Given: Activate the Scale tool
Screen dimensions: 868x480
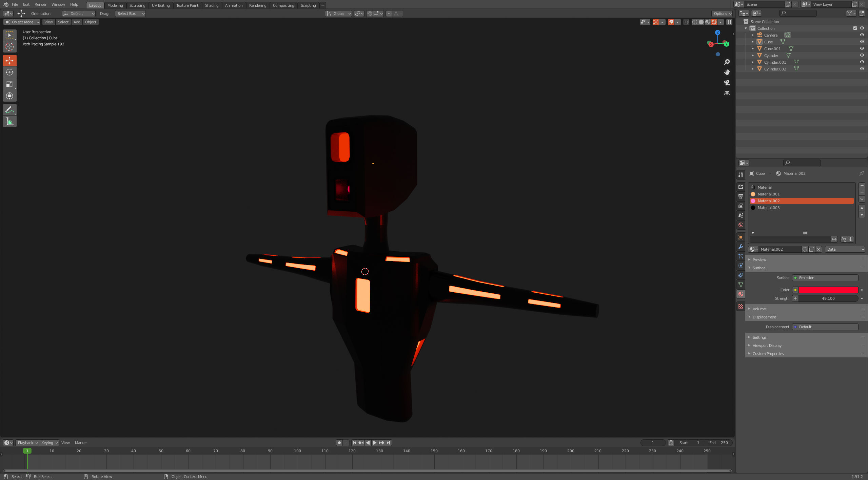Looking at the screenshot, I should pyautogui.click(x=9, y=84).
